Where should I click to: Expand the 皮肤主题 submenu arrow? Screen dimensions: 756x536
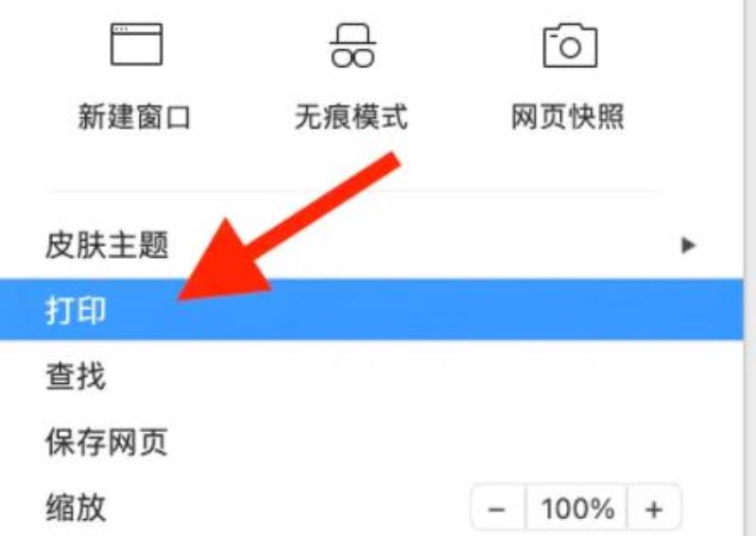coord(688,245)
